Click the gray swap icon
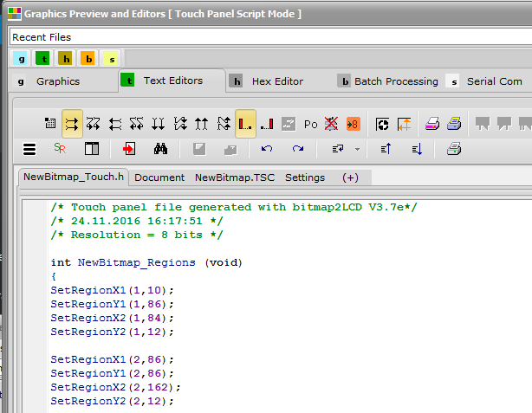This screenshot has width=532, height=413. 289,124
